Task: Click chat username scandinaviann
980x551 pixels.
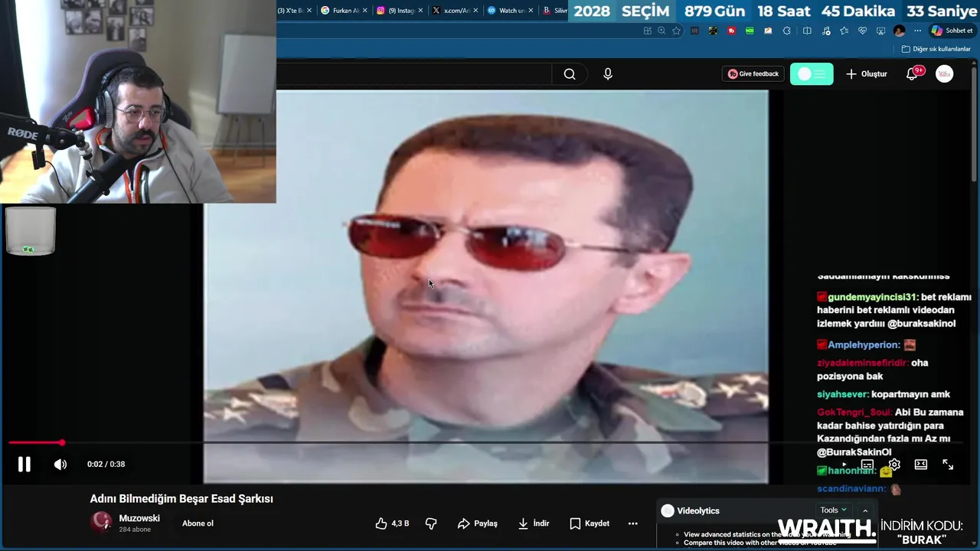Action: pyautogui.click(x=851, y=488)
